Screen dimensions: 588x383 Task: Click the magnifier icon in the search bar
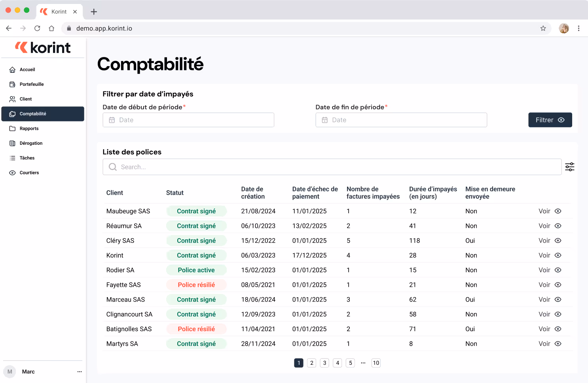(113, 167)
